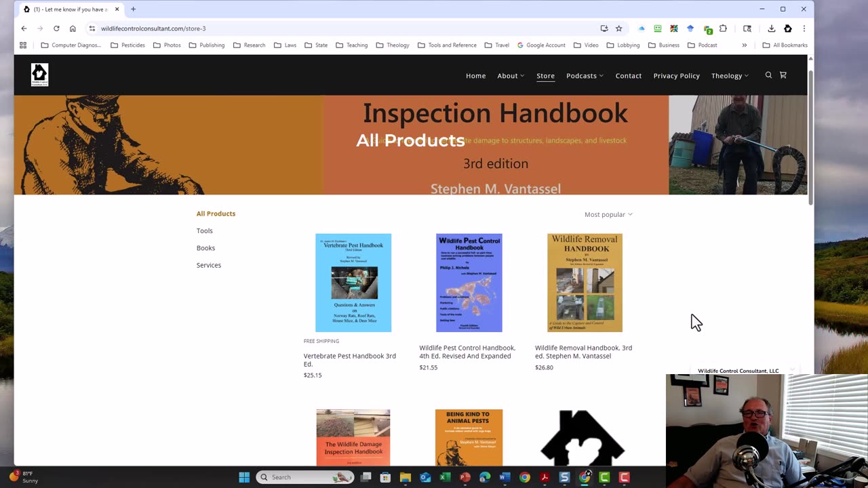
Task: Reload the page with the refresh icon
Action: pyautogui.click(x=56, y=28)
